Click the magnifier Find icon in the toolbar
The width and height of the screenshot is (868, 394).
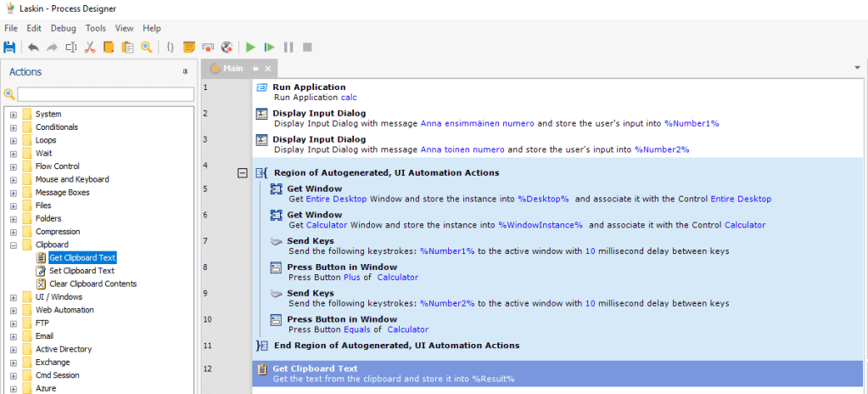(x=147, y=48)
